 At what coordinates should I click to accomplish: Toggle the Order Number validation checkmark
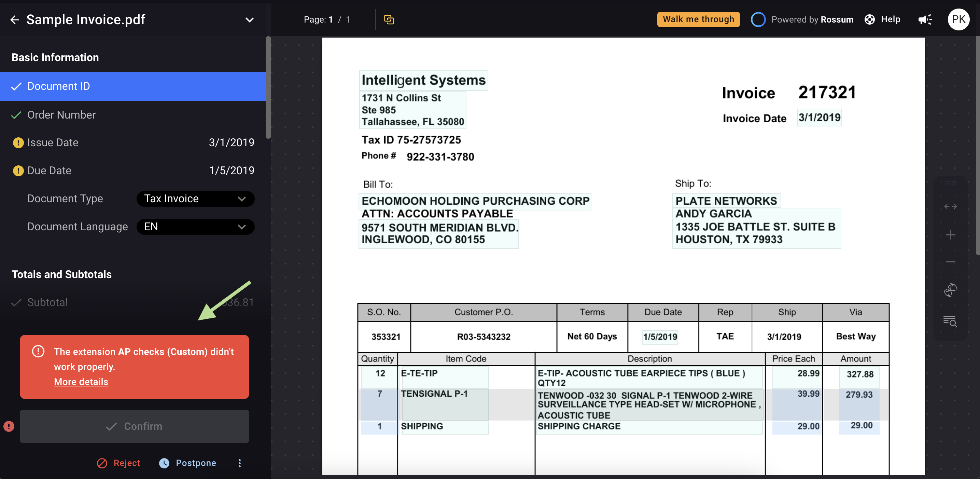pos(16,115)
